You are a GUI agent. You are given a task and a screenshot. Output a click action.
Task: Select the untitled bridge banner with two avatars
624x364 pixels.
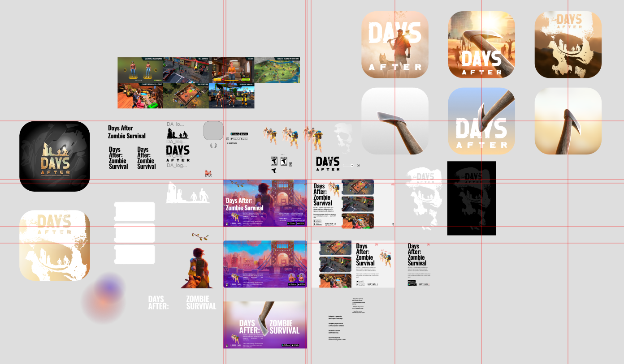click(x=265, y=264)
